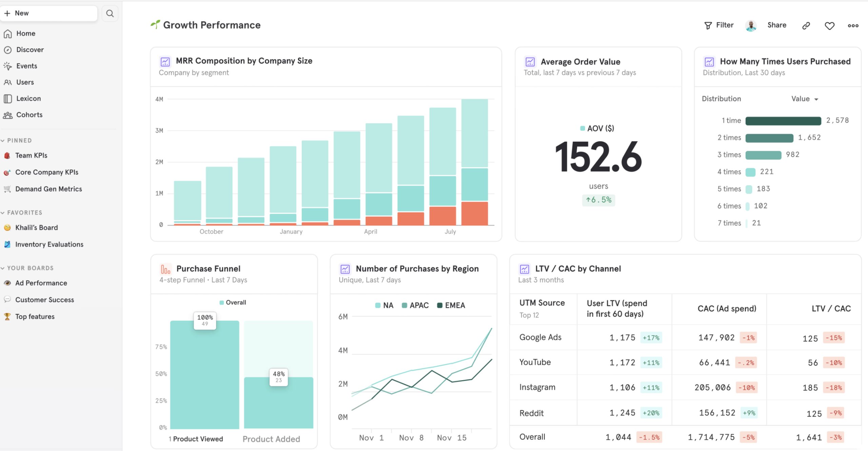Click the Share button
Image resolution: width=868 pixels, height=451 pixels.
tap(776, 25)
